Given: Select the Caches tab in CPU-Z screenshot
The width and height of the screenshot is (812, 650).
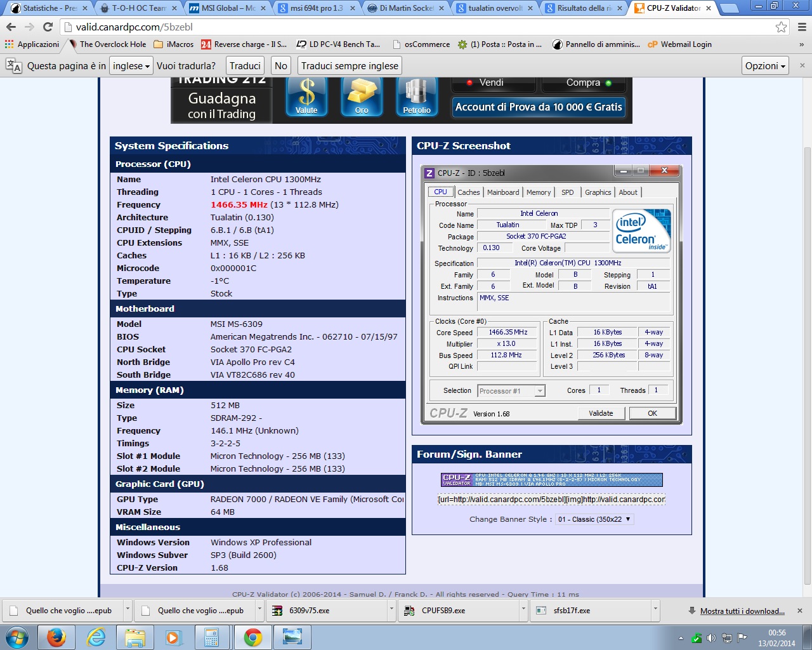Looking at the screenshot, I should point(468,192).
